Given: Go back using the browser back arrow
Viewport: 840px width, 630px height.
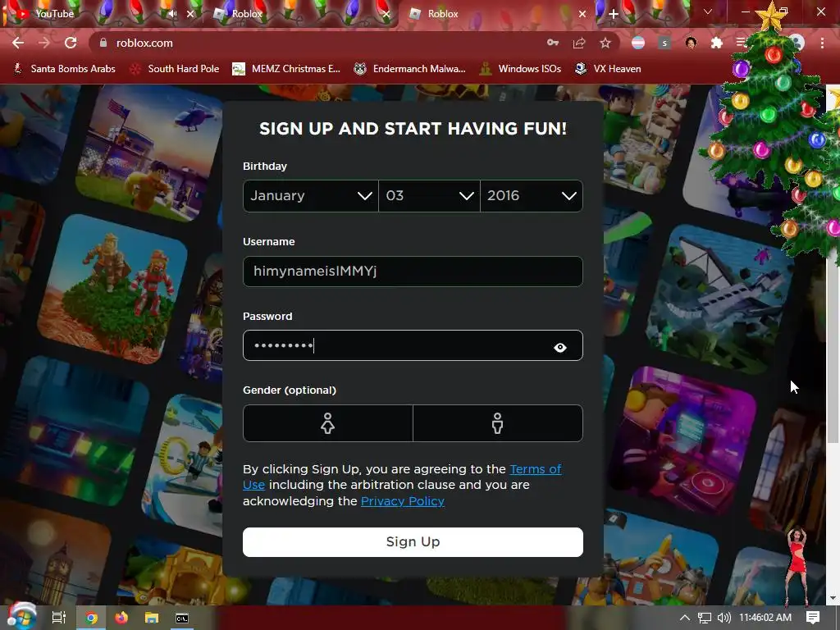Looking at the screenshot, I should click(18, 43).
